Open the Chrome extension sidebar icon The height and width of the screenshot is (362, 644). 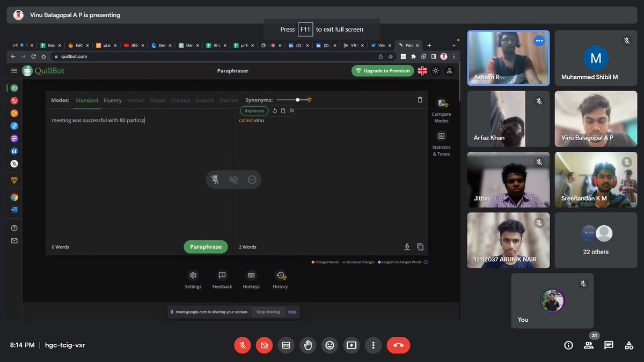click(x=14, y=197)
